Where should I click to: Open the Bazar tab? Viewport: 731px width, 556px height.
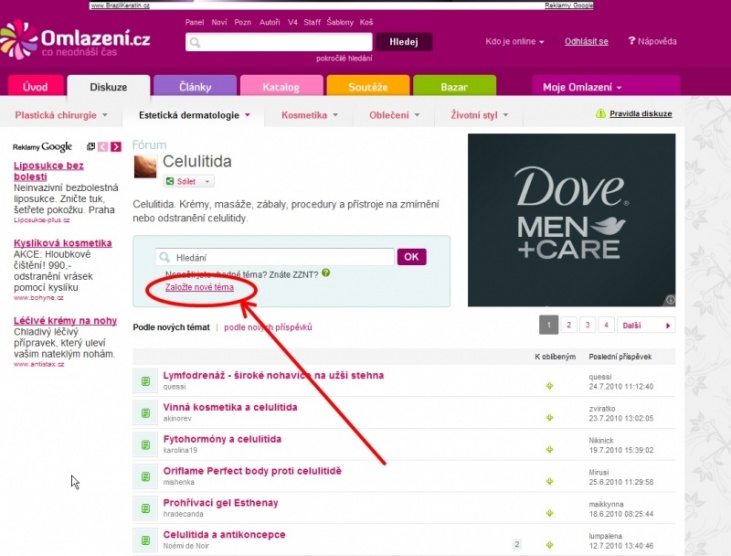point(454,87)
